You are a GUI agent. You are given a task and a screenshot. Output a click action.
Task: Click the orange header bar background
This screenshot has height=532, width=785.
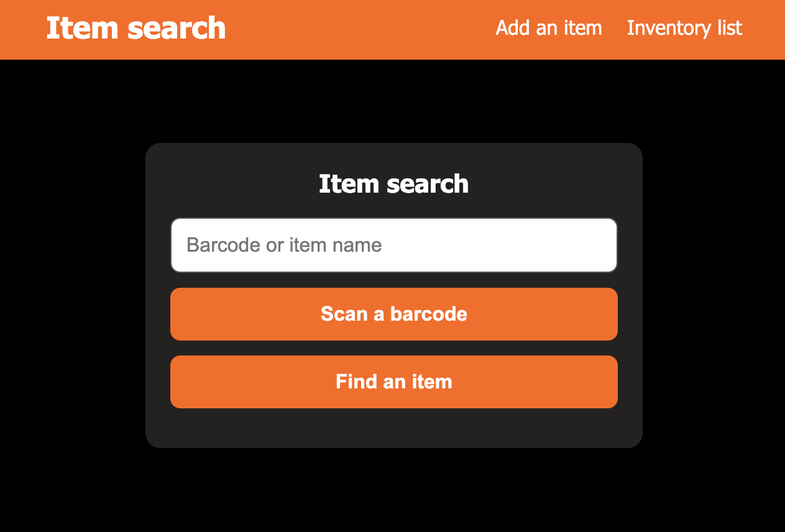[360, 29]
